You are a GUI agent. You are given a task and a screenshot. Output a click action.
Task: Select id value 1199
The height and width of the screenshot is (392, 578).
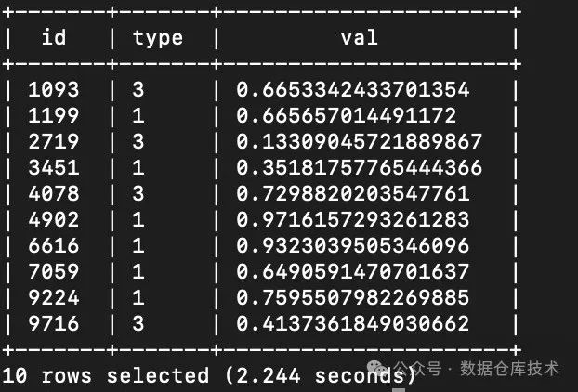click(54, 115)
